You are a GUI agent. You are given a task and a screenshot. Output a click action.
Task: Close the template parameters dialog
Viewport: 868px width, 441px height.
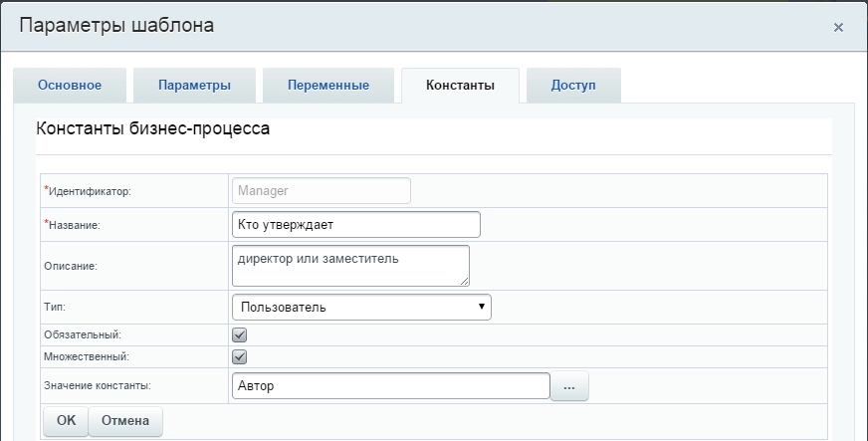click(838, 27)
